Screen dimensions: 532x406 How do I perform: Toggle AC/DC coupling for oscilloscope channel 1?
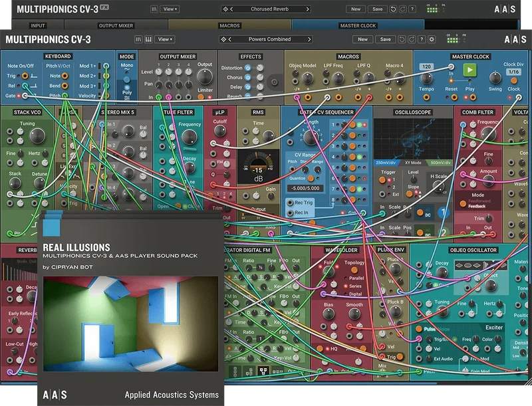click(x=420, y=213)
